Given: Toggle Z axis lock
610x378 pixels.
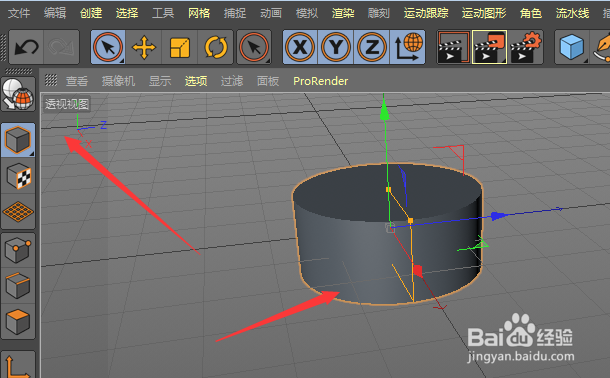Looking at the screenshot, I should click(372, 47).
